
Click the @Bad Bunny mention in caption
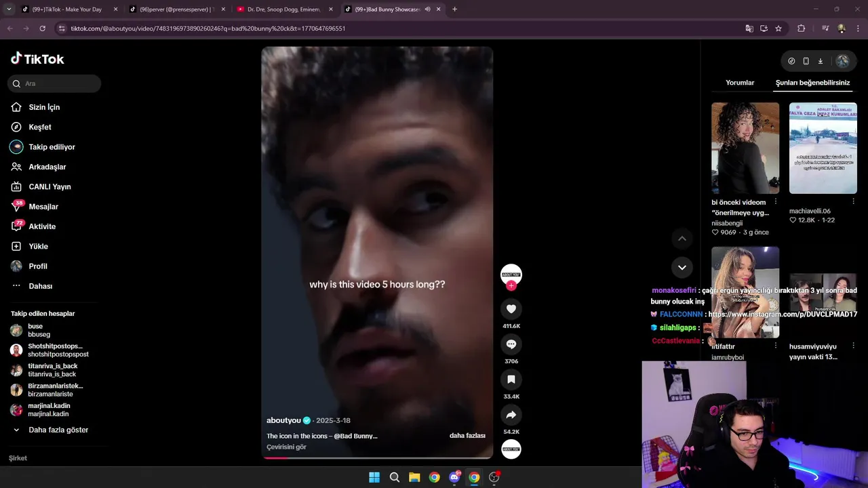click(355, 436)
